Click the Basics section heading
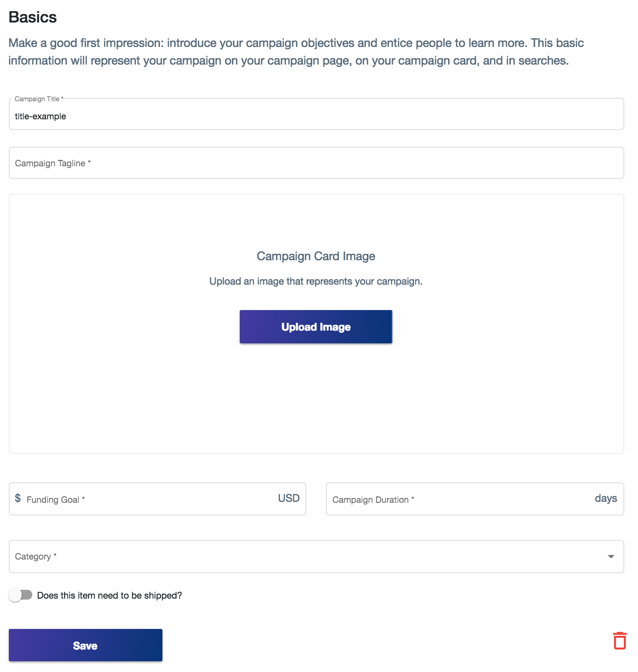Viewport: 638px width, 672px height. click(33, 17)
